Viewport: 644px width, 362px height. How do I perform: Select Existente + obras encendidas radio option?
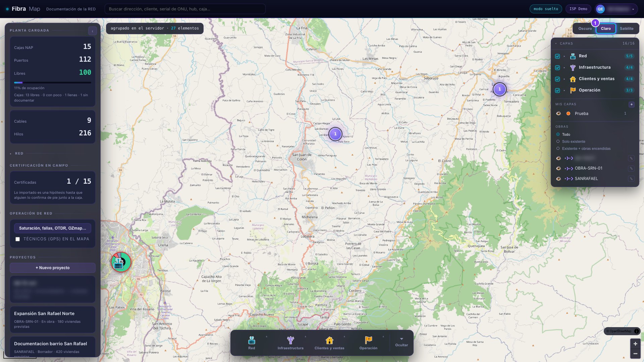[558, 148]
